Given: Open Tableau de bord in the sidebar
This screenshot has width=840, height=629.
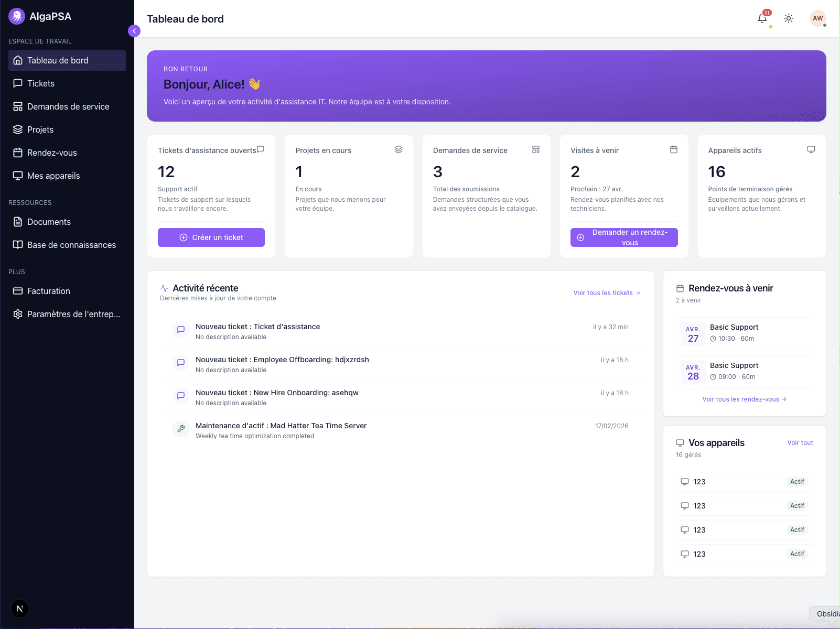Looking at the screenshot, I should coord(67,60).
